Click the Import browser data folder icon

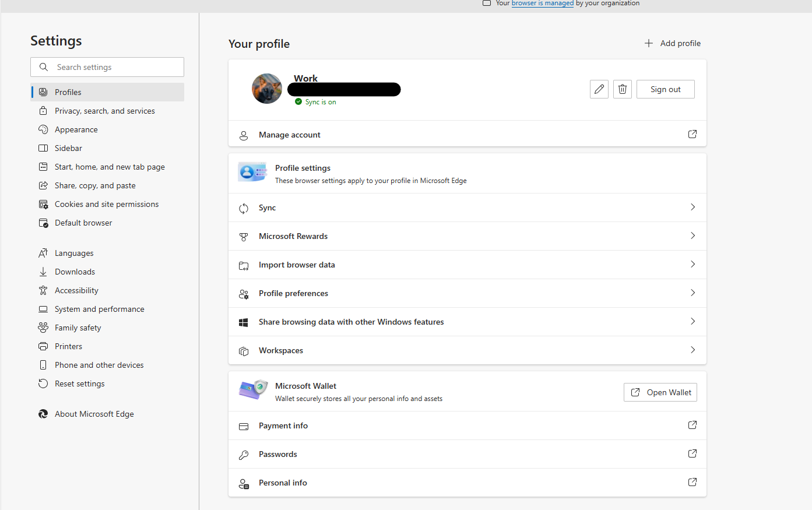tap(244, 265)
